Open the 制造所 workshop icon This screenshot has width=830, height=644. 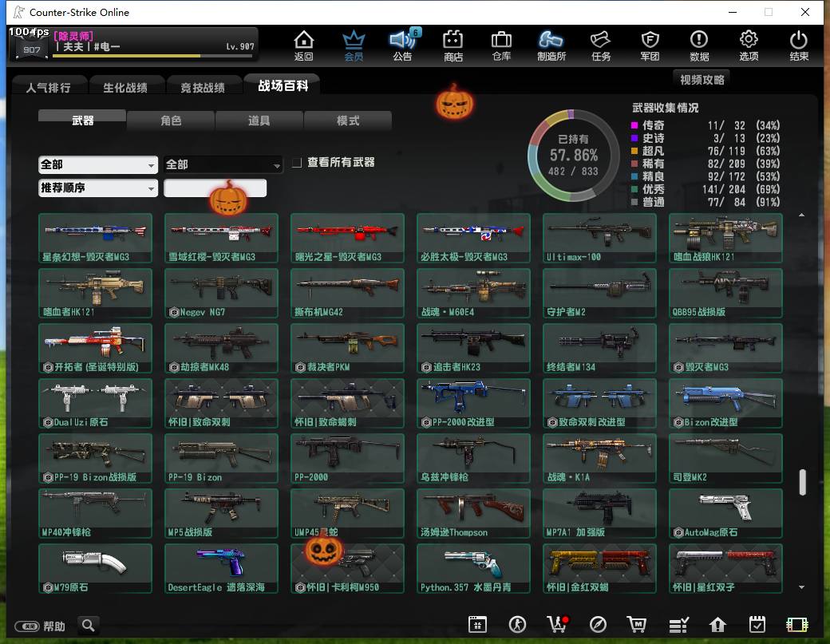click(551, 45)
